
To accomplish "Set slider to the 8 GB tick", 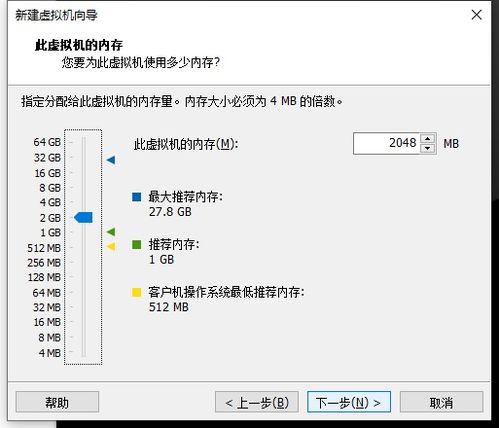I will click(83, 188).
